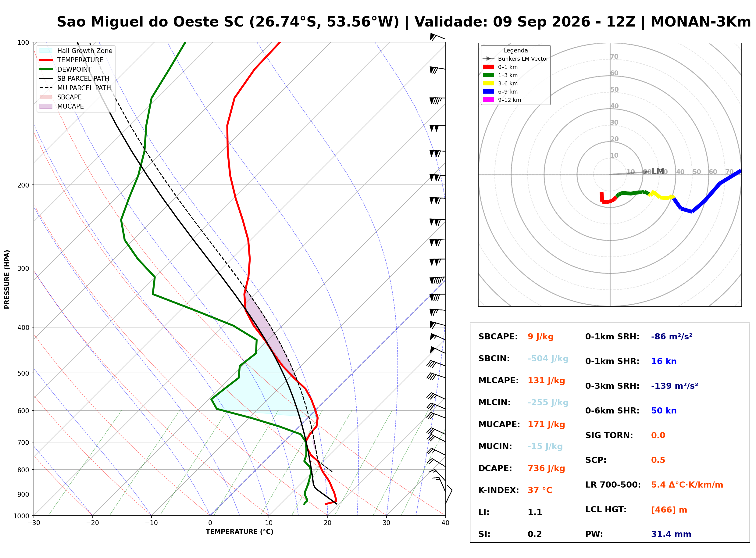Click the LM marker on the hodograph
Image resolution: width=756 pixels, height=558 pixels.
coord(658,171)
